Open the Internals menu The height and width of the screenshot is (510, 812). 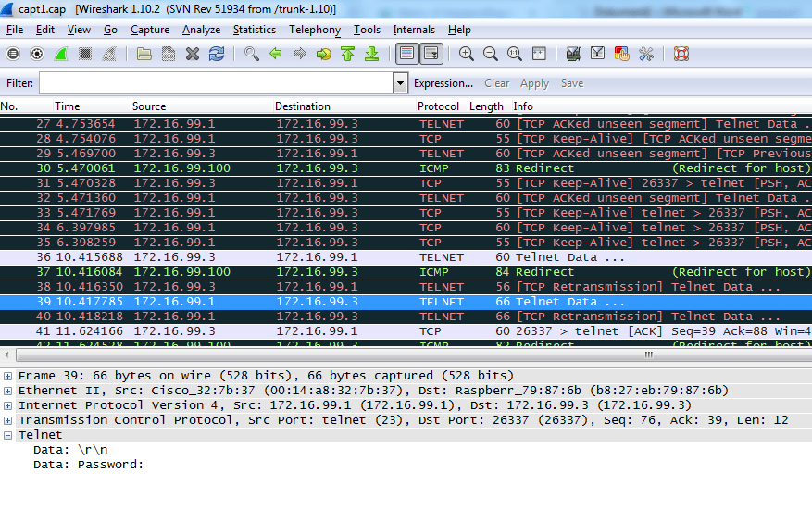(414, 30)
